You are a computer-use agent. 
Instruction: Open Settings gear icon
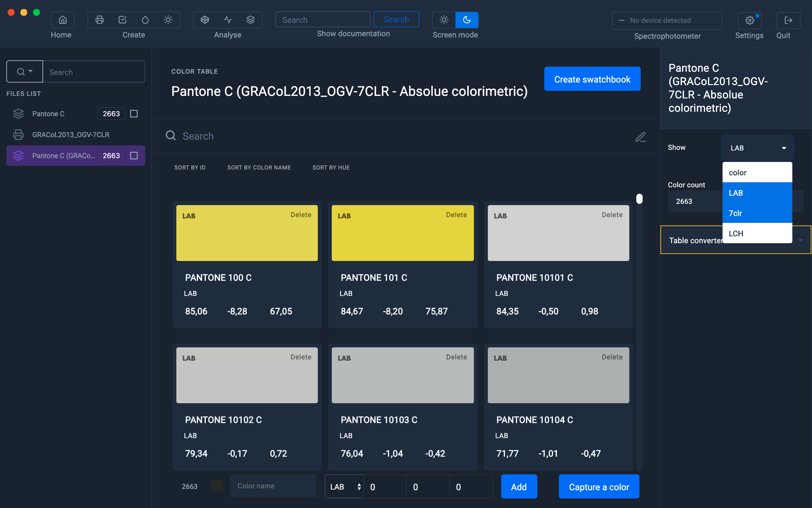click(x=750, y=21)
